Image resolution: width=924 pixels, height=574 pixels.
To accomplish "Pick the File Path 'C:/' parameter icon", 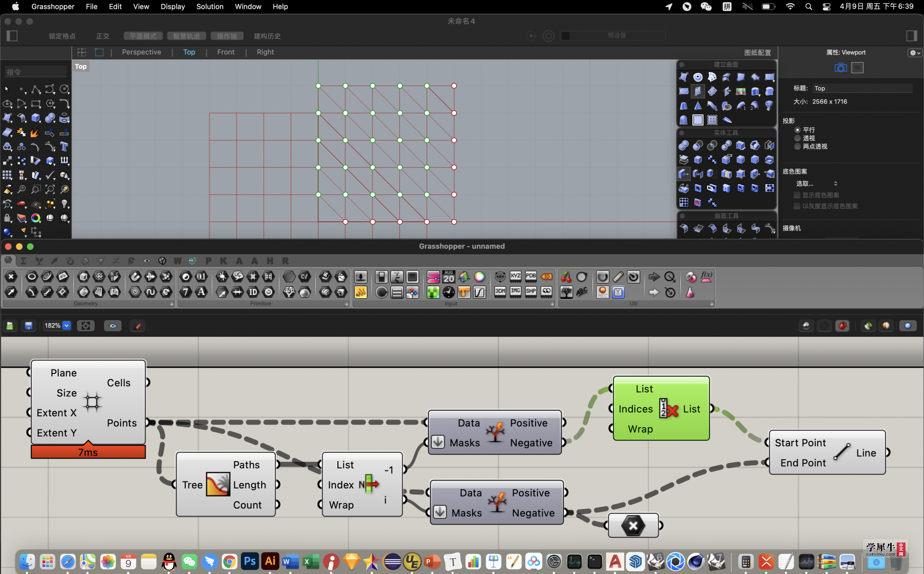I will [x=304, y=277].
